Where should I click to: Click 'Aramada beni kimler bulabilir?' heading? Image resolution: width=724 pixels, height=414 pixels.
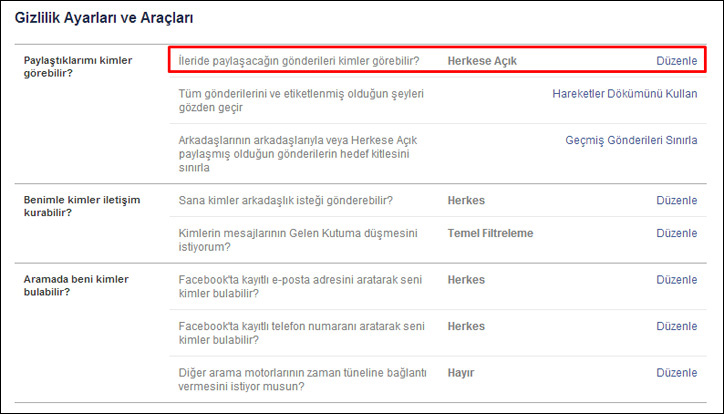coord(76,286)
